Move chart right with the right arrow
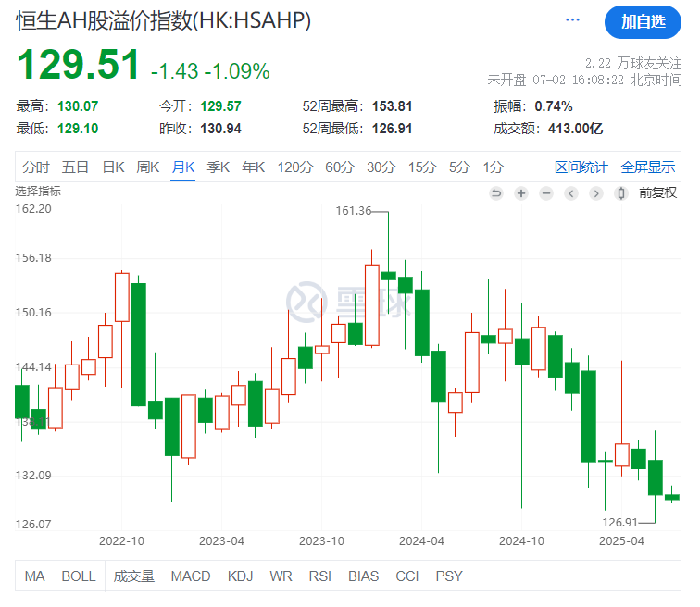Screen dimensions: 700x607 click(596, 193)
